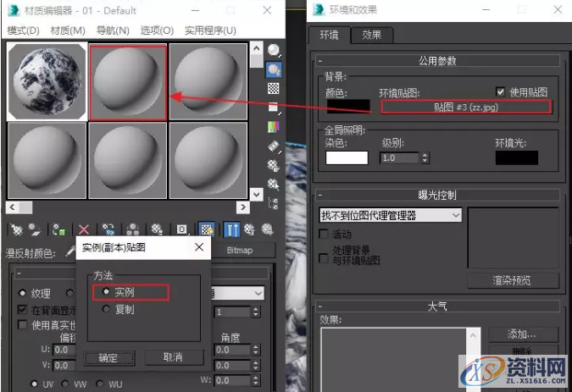Click the black 环境光 color swatch

517,157
